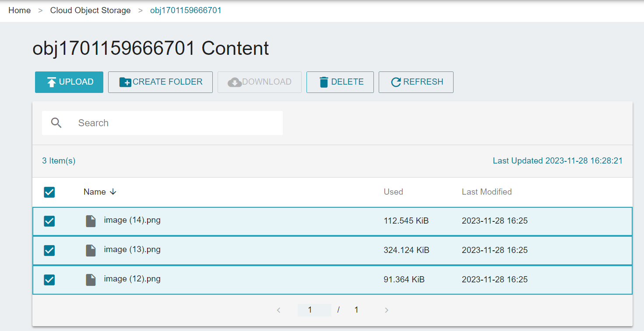Open the Home breadcrumb link
This screenshot has width=644, height=331.
pos(19,11)
